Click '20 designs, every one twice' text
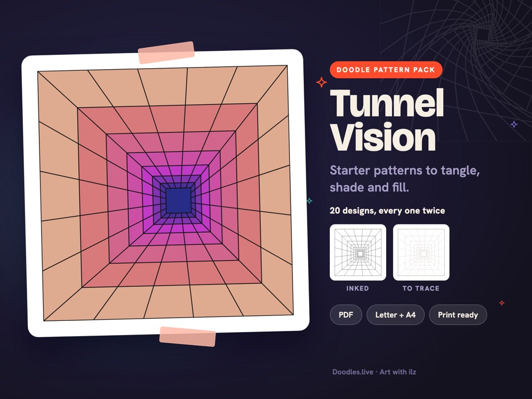Viewport: 532px width, 399px height. pos(387,211)
